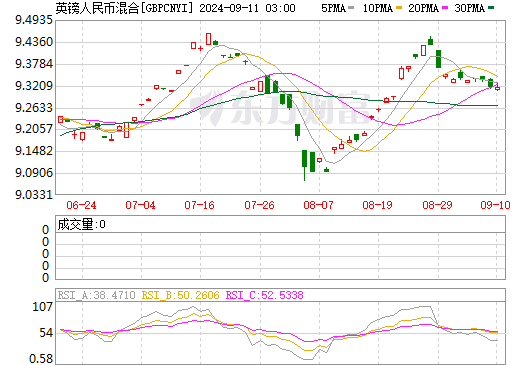Click the 9.3784 price axis label
Screen dimensions: 520x365
point(34,64)
